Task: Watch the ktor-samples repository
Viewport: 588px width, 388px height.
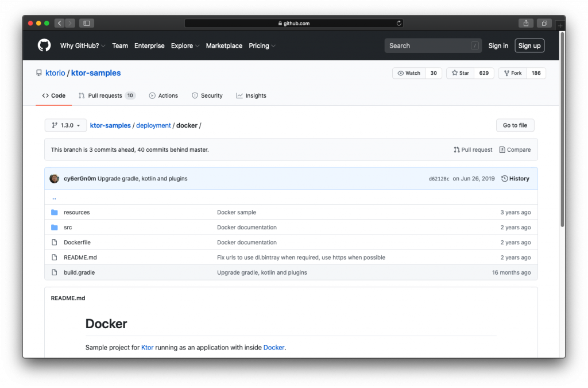Action: [x=409, y=73]
